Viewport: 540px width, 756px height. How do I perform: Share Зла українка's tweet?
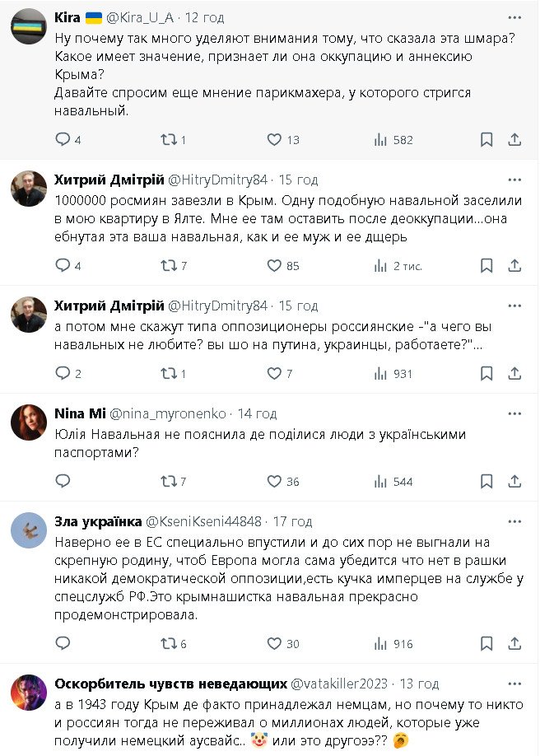point(515,644)
